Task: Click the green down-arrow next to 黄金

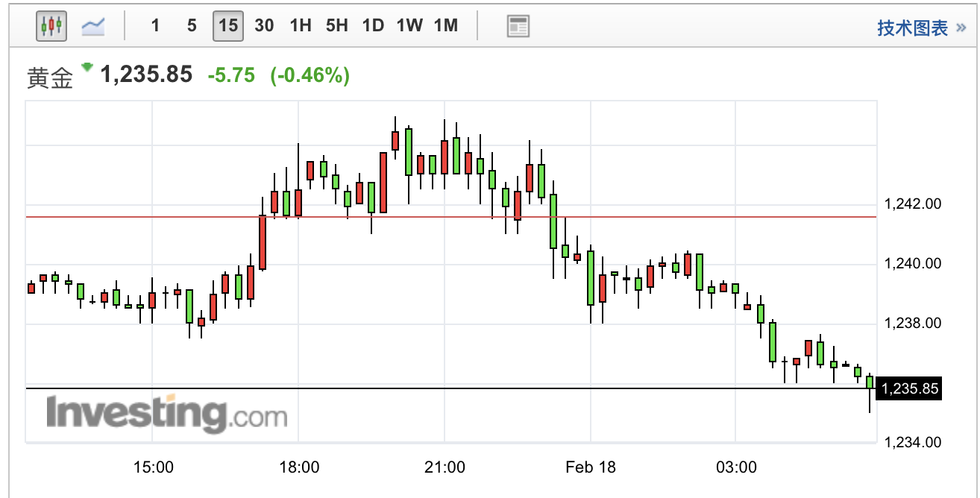Action: click(x=87, y=67)
